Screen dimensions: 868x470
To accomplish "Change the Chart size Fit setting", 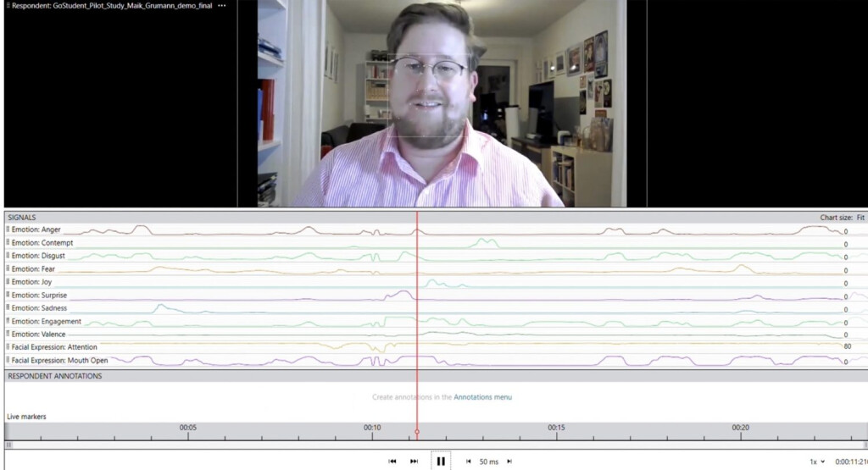I will [860, 218].
